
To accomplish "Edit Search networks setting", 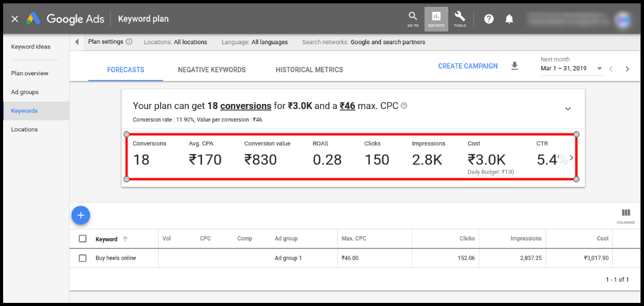I will (x=363, y=42).
